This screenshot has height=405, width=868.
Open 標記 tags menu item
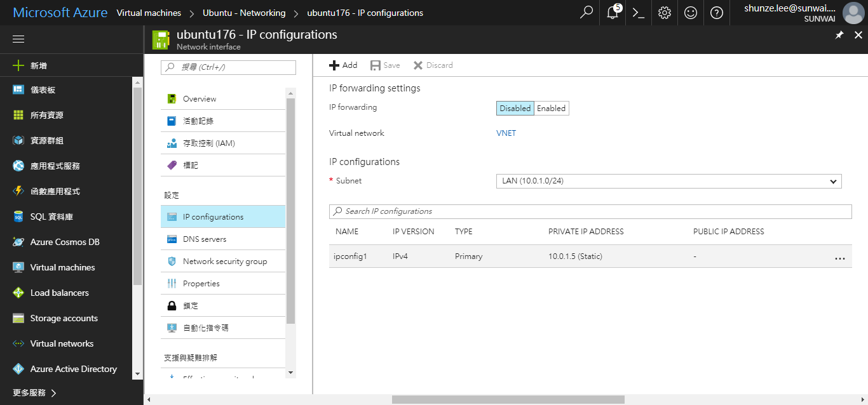tap(223, 166)
